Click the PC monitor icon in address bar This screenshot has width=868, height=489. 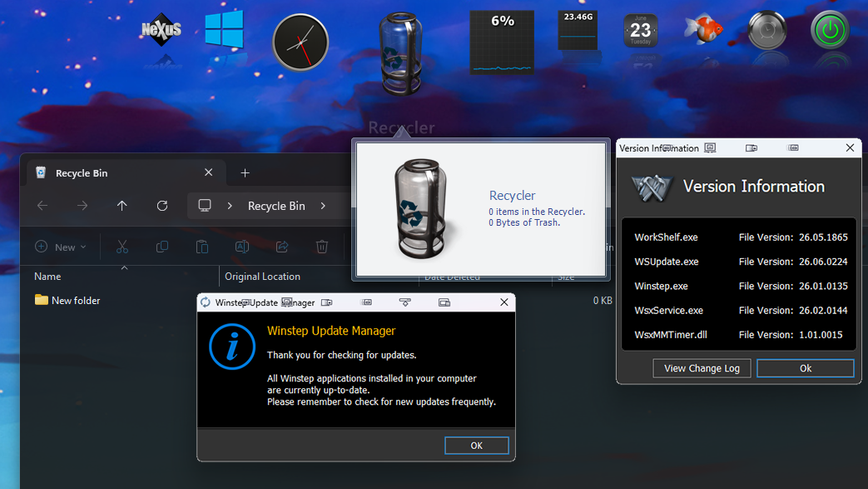tap(205, 206)
